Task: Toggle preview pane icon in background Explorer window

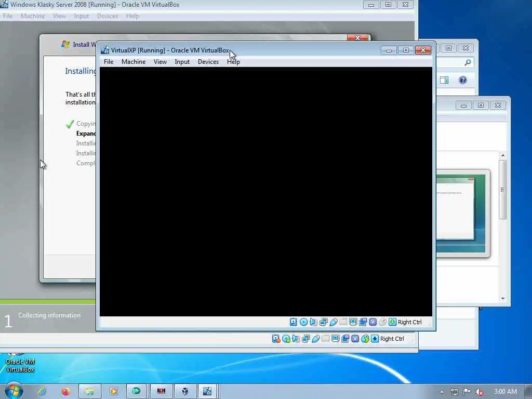Action: 444,80
